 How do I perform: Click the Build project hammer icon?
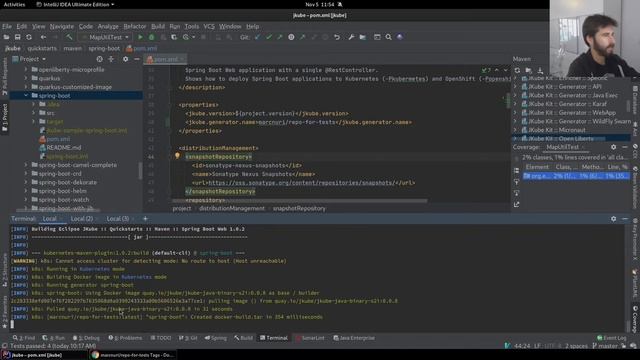point(69,37)
